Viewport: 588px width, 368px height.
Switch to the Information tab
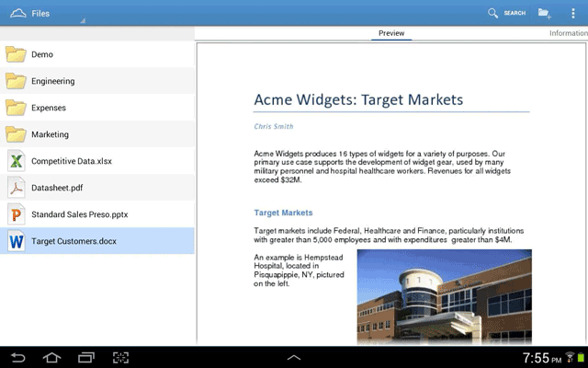tap(569, 33)
